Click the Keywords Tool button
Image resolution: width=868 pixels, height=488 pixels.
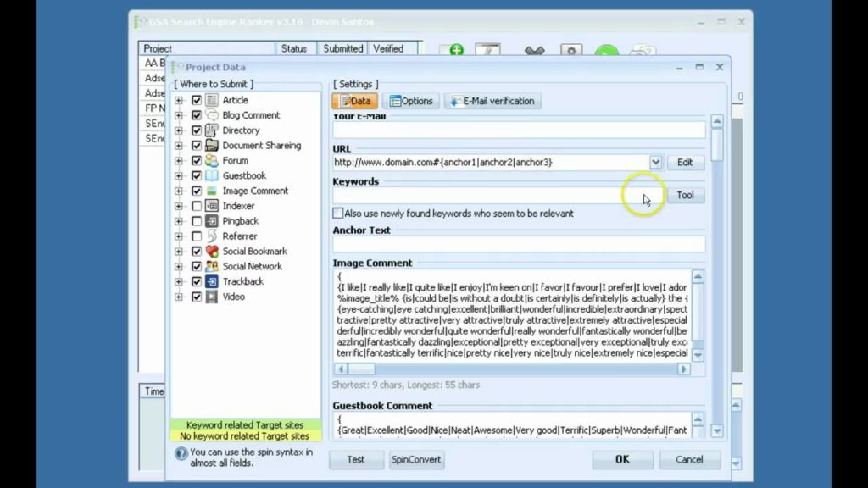[x=685, y=195]
